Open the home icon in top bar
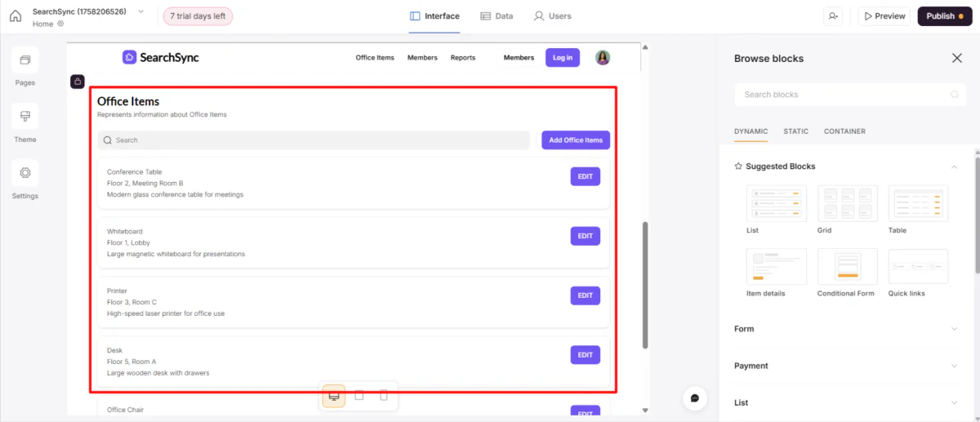 [16, 16]
